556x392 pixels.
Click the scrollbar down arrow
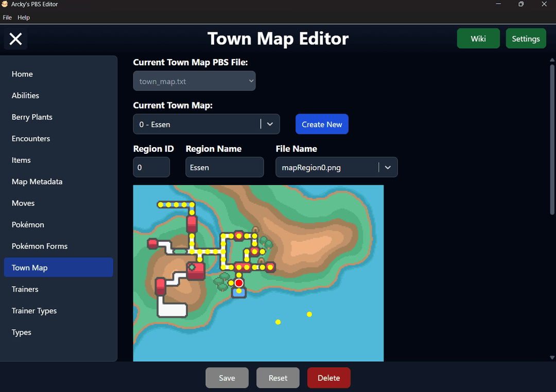pyautogui.click(x=552, y=358)
